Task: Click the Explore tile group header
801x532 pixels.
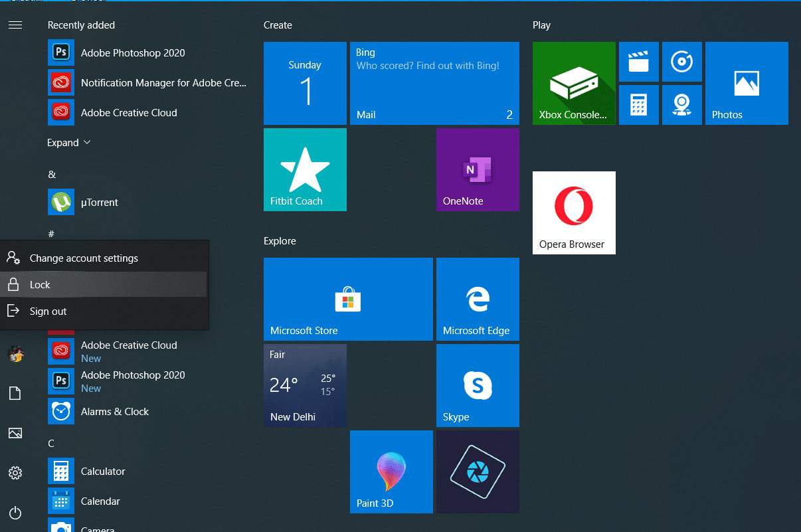Action: pyautogui.click(x=280, y=241)
